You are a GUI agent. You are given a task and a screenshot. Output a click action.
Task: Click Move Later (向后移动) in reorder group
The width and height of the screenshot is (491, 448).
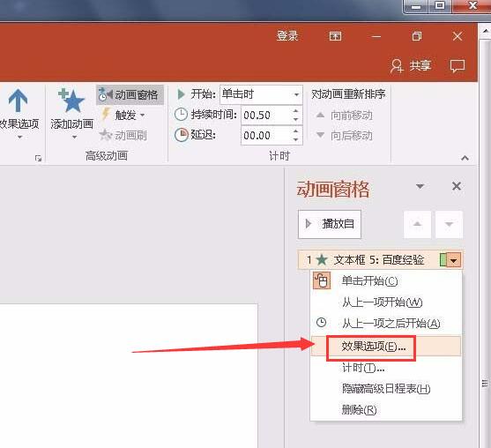click(x=344, y=136)
